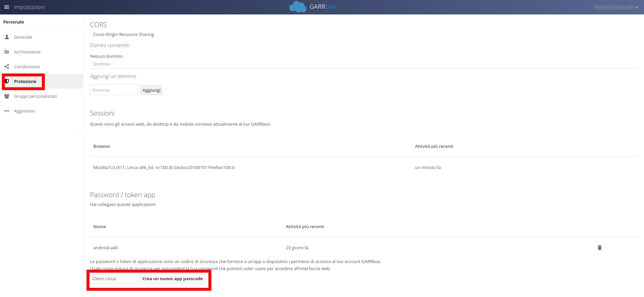Click the Sessioni section heading
The image size is (644, 297).
pyautogui.click(x=102, y=113)
